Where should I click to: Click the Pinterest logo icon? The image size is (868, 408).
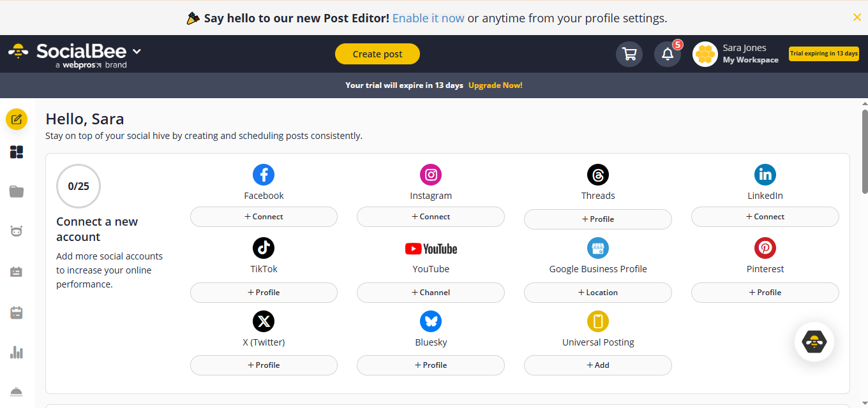point(765,248)
